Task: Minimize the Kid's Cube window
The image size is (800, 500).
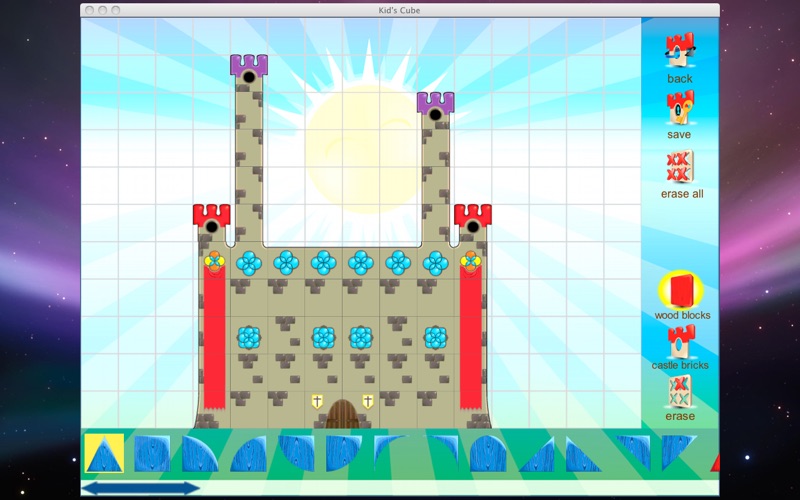Action: pos(103,10)
